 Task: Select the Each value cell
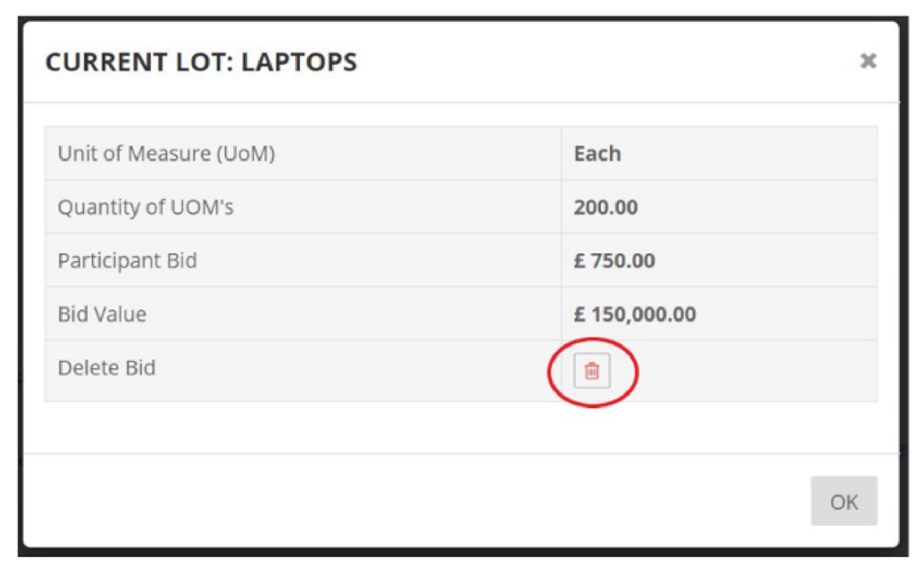[720, 153]
